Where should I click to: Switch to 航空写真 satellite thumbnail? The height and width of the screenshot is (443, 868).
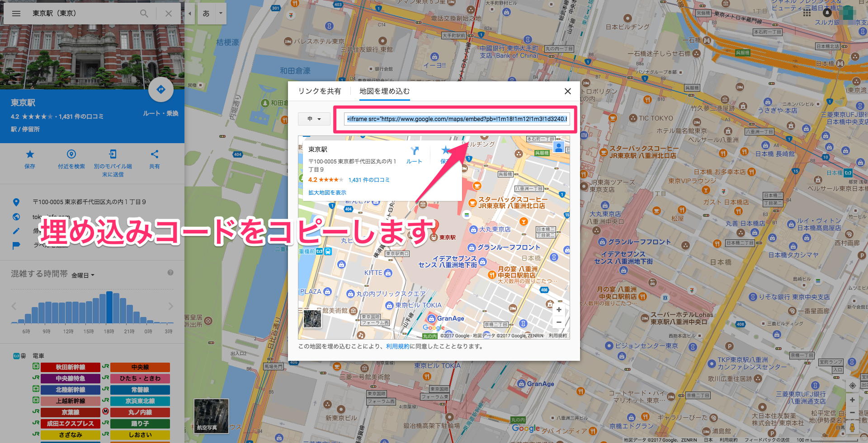[x=211, y=416]
